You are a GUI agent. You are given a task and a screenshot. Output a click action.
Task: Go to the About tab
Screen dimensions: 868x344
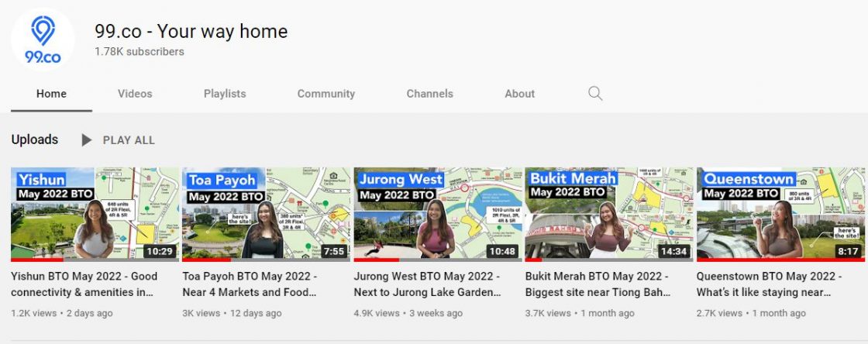(520, 94)
